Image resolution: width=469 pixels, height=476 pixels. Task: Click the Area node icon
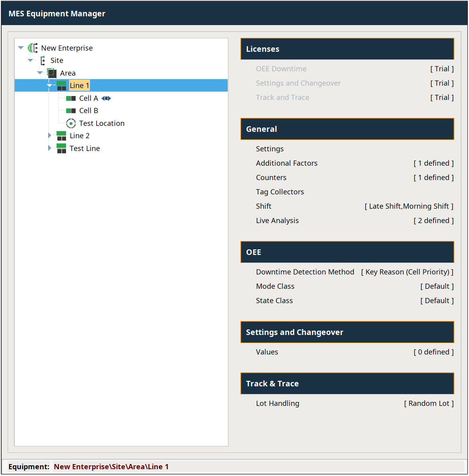(52, 73)
